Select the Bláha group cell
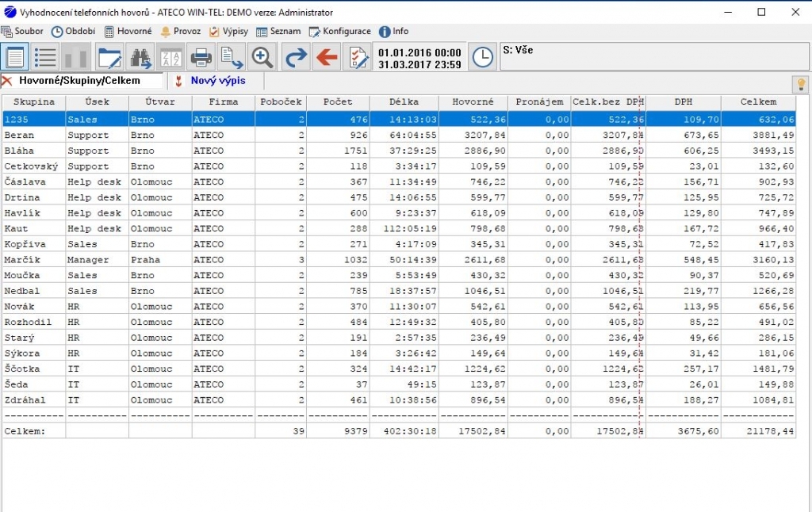Screen dimensions: 812x512 coord(34,151)
